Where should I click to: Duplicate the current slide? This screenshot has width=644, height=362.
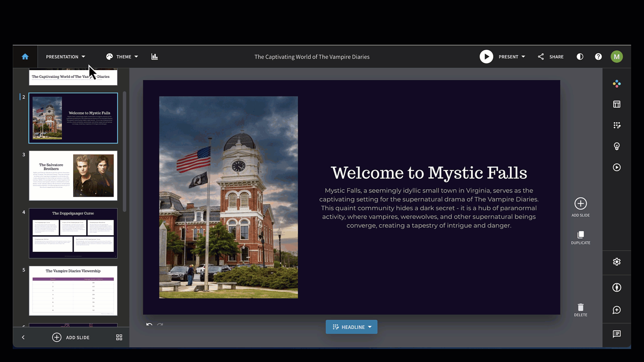point(581,238)
